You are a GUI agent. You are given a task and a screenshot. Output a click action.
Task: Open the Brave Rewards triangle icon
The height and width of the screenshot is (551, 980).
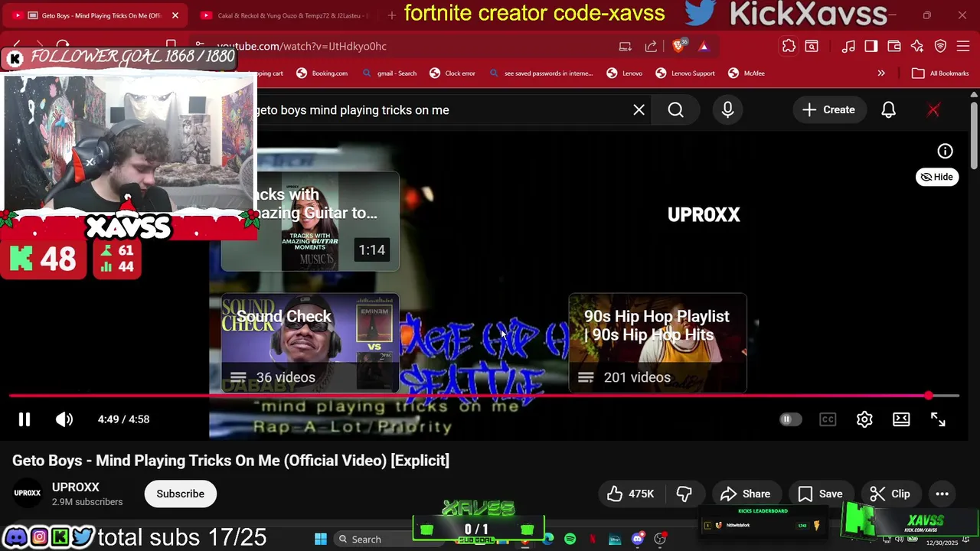pyautogui.click(x=704, y=46)
